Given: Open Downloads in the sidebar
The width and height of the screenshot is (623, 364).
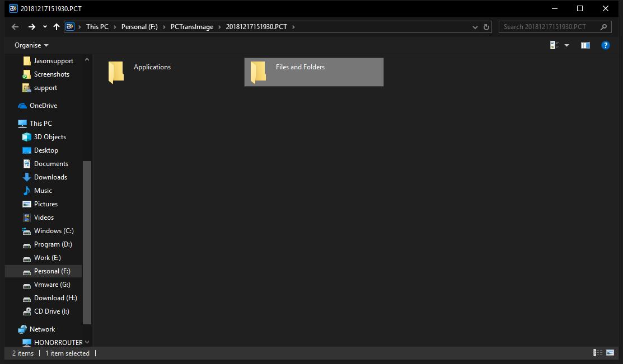Looking at the screenshot, I should [x=45, y=177].
